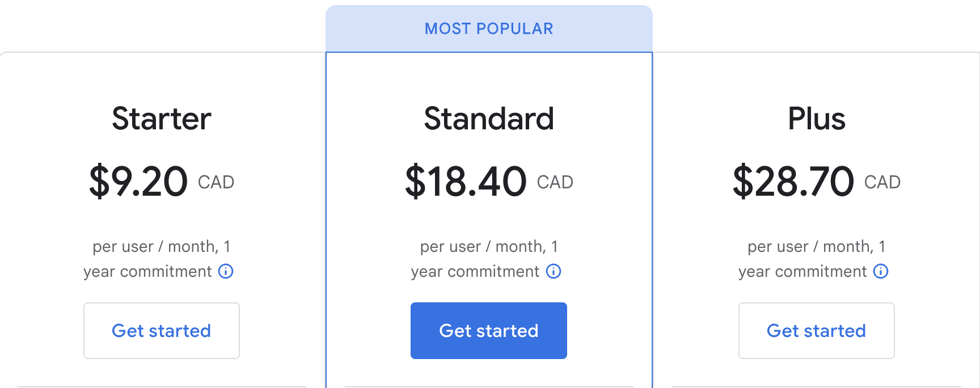Click the Standard plan heading

click(x=489, y=119)
